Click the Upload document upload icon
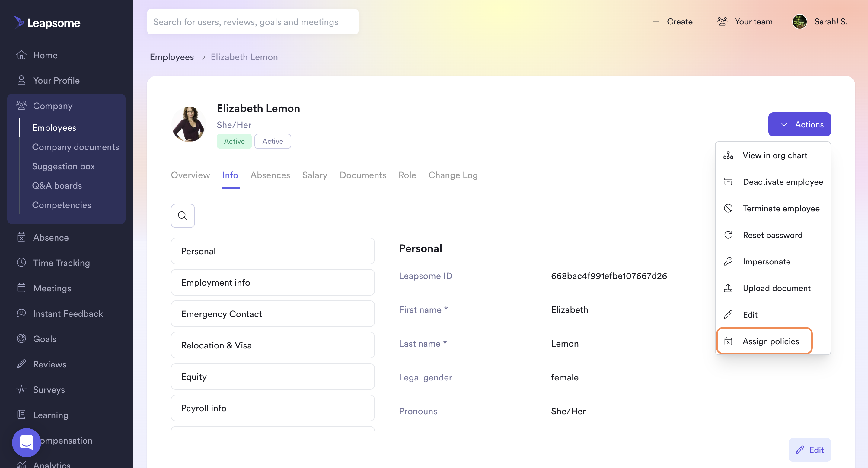 coord(728,288)
